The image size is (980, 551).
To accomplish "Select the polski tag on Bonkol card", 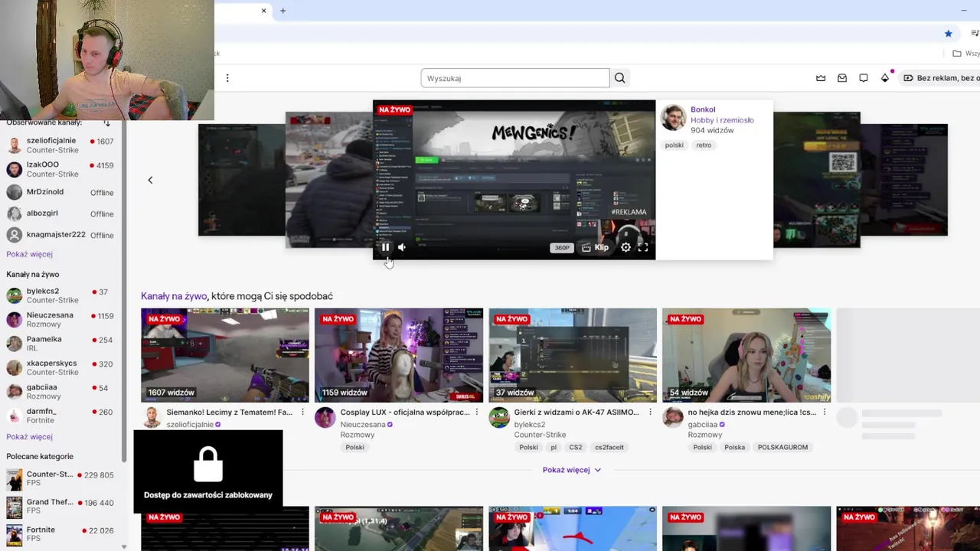I will point(674,145).
